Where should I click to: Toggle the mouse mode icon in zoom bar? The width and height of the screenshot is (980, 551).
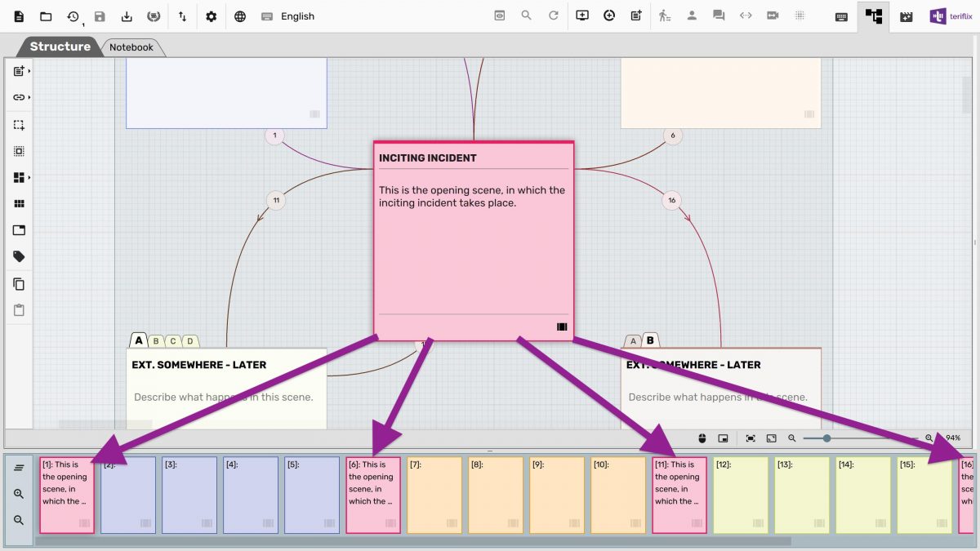pyautogui.click(x=701, y=438)
